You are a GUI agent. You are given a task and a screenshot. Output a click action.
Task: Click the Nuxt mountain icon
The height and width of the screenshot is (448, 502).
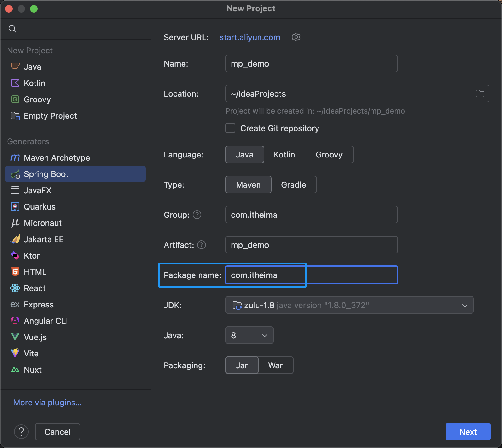15,370
